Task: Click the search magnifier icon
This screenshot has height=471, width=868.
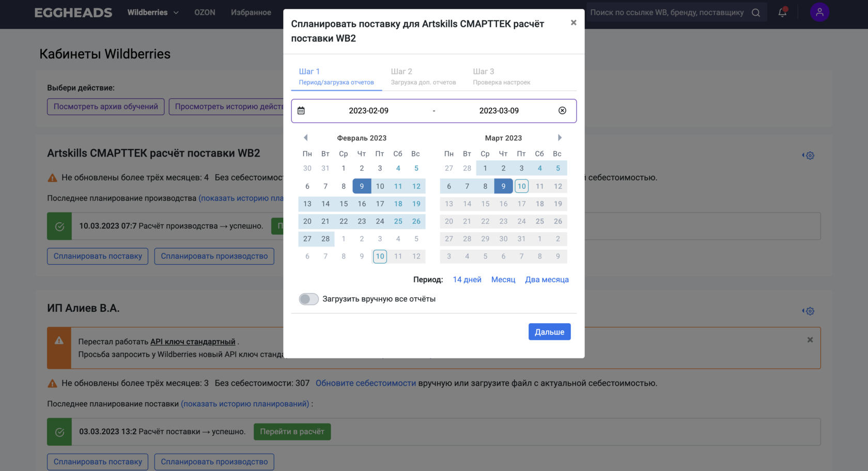Action: pyautogui.click(x=756, y=12)
